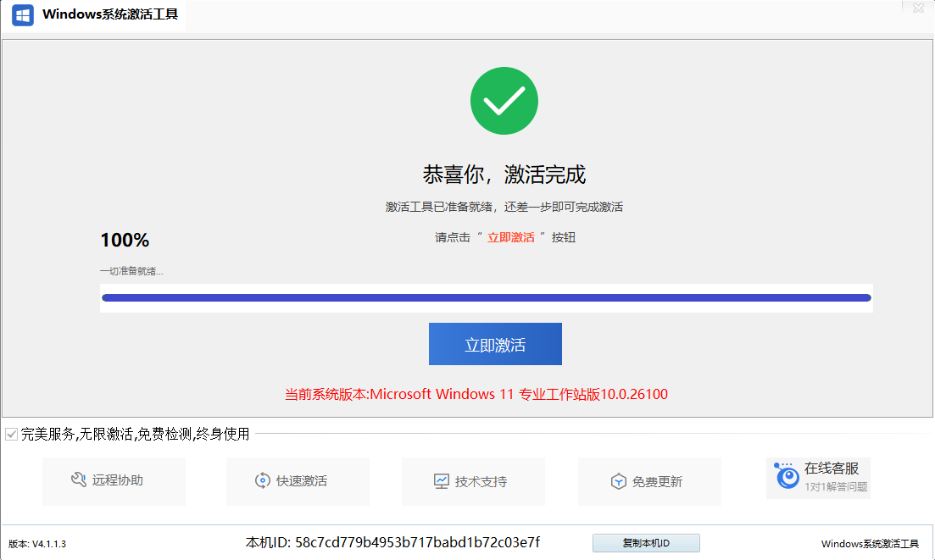The height and width of the screenshot is (560, 935).
Task: Click the bottom-right Windows系统激活工具 label
Action: click(x=870, y=544)
